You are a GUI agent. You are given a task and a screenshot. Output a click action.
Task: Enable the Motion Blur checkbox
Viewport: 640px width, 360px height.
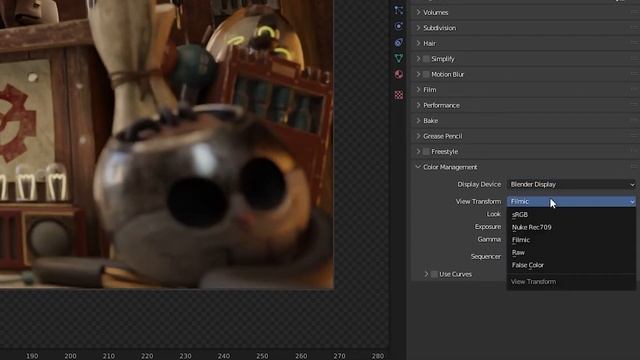click(426, 74)
